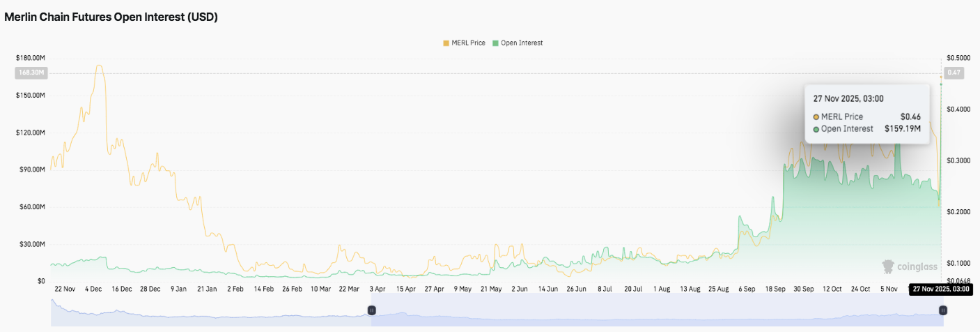980x332 pixels.
Task: Click the 168.30M crosshair label on left axis
Action: tap(31, 73)
